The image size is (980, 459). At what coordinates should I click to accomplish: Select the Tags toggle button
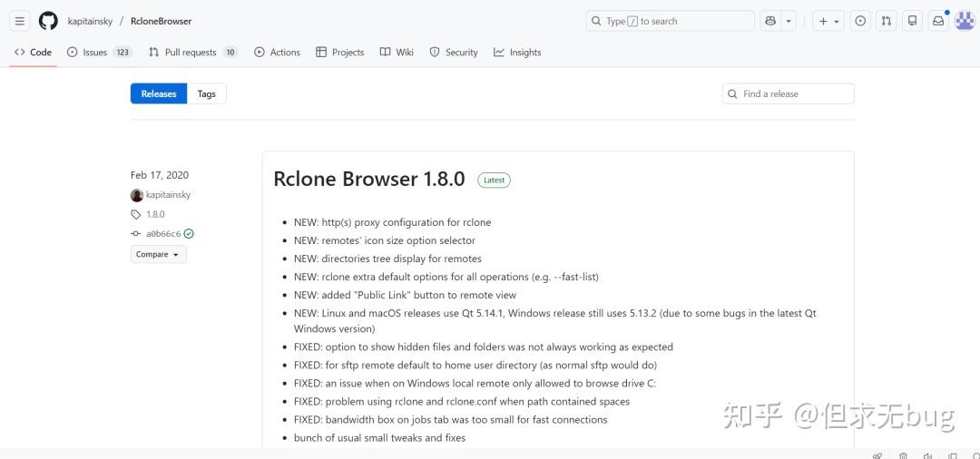tap(206, 93)
